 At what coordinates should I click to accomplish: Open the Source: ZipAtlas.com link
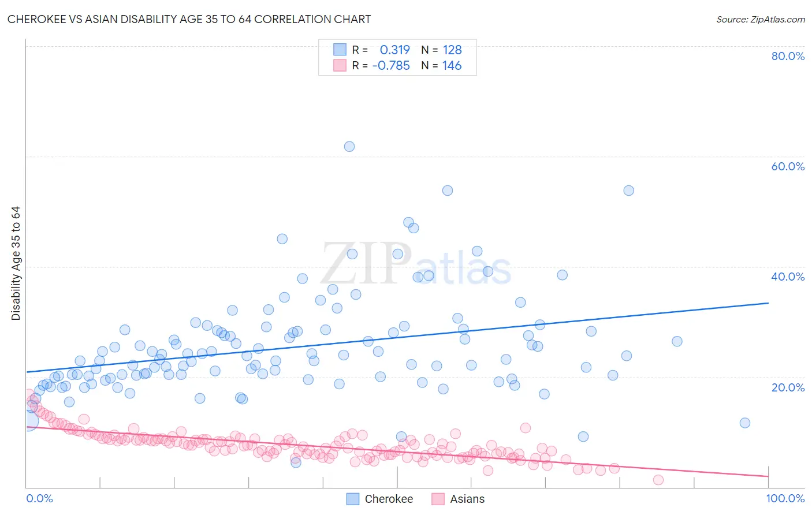(x=761, y=19)
